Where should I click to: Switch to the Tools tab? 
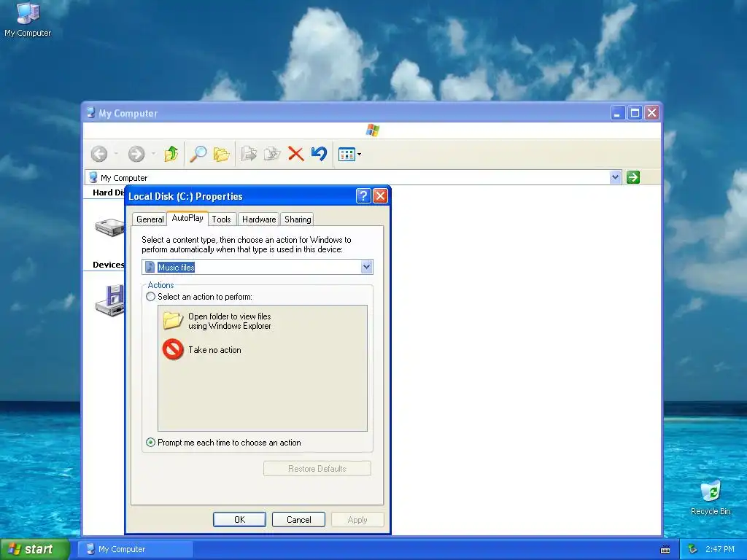221,219
